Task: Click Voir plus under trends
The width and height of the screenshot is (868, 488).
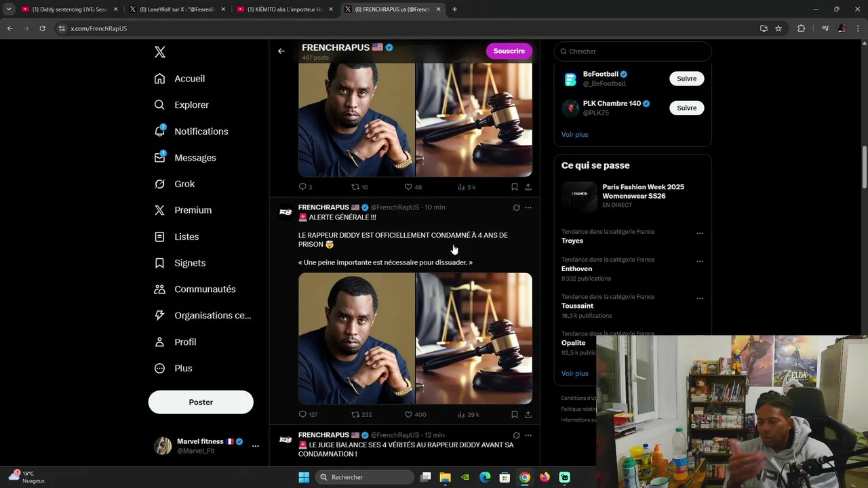Action: click(x=574, y=373)
